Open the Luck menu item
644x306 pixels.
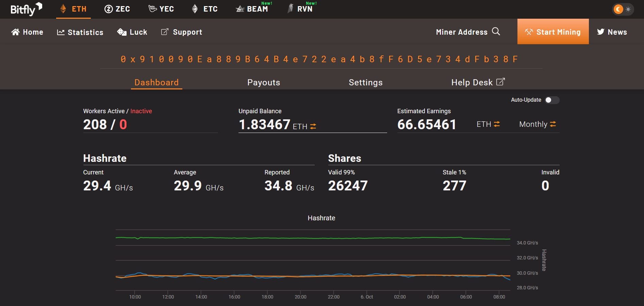(x=132, y=32)
